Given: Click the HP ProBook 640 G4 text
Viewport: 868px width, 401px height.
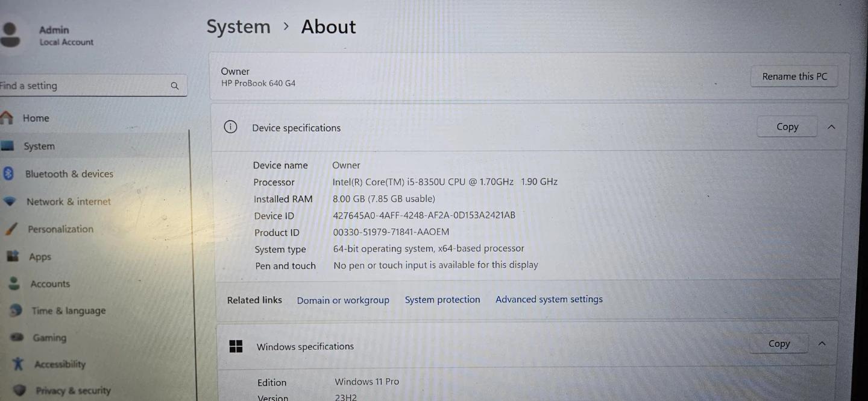Looking at the screenshot, I should click(x=258, y=83).
